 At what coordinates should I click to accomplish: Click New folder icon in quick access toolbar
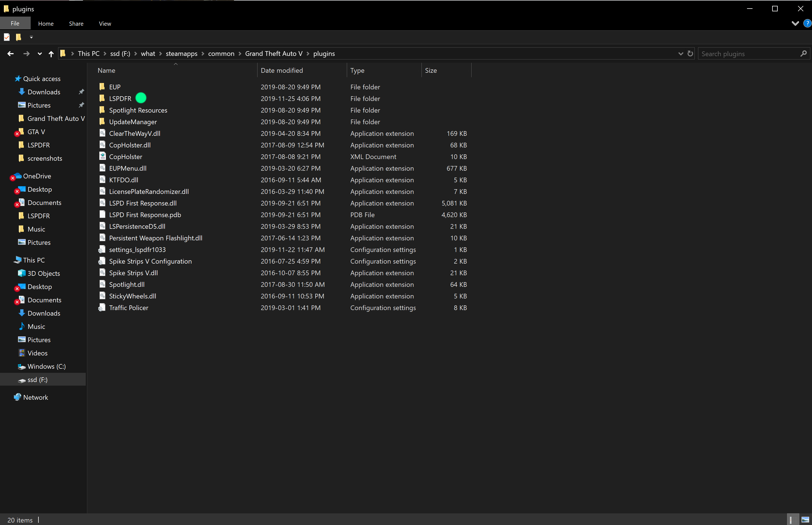pos(19,37)
